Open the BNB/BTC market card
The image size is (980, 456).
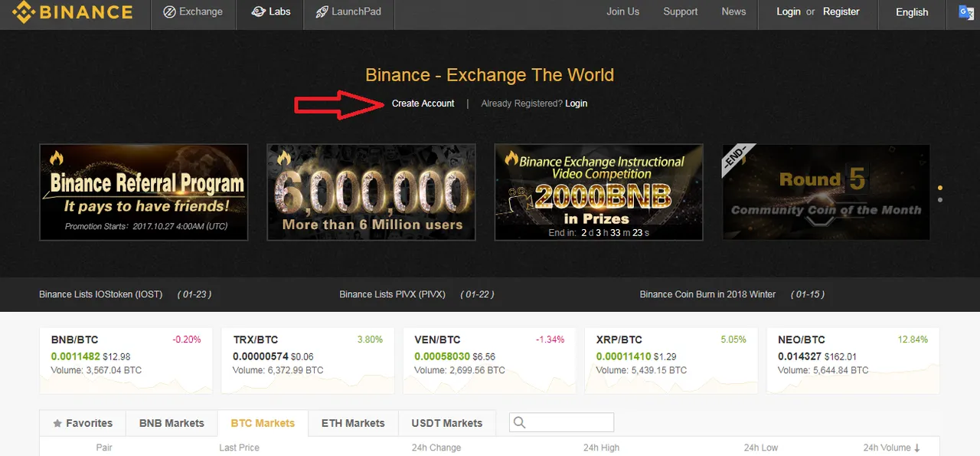click(x=126, y=360)
